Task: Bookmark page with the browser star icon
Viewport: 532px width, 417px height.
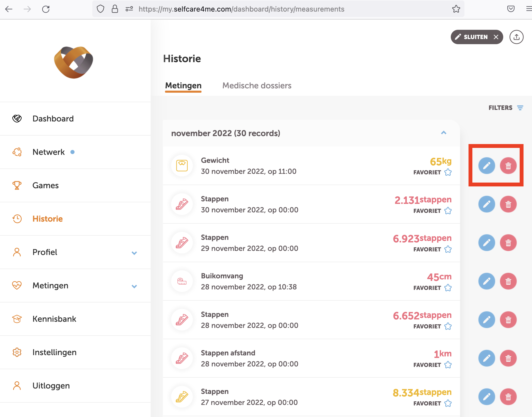Action: pyautogui.click(x=456, y=9)
